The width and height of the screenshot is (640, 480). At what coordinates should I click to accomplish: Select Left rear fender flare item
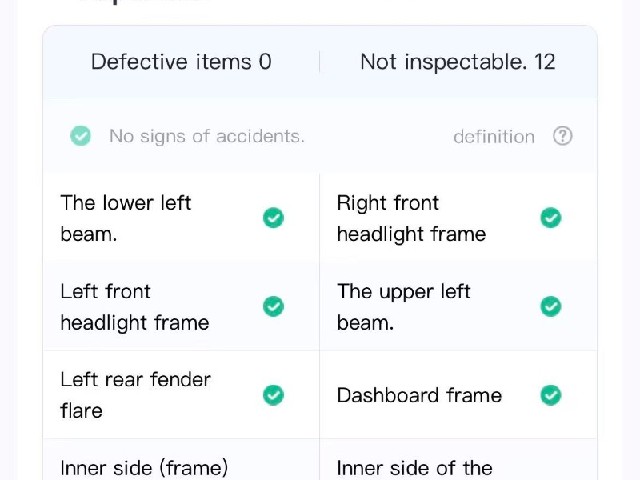pos(181,395)
